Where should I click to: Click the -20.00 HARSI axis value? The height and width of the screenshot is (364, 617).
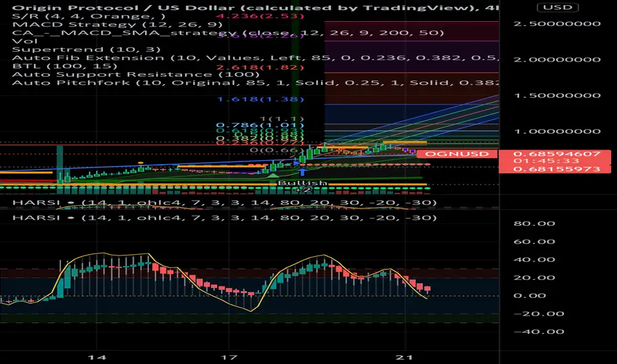tap(539, 314)
